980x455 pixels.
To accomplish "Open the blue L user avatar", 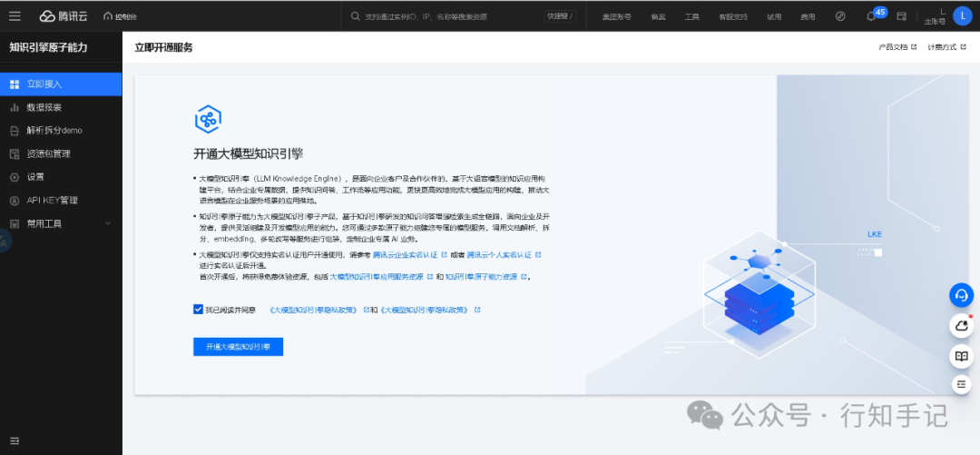I will [963, 16].
